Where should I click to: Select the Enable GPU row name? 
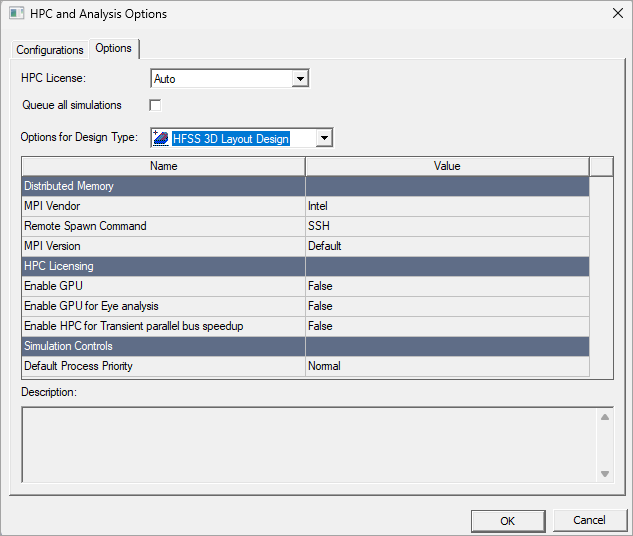tap(163, 286)
